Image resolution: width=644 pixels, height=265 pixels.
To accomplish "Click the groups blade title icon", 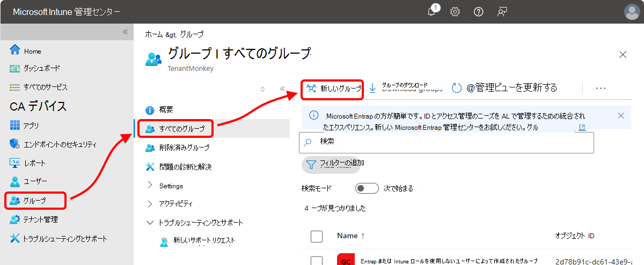I will pos(153,58).
